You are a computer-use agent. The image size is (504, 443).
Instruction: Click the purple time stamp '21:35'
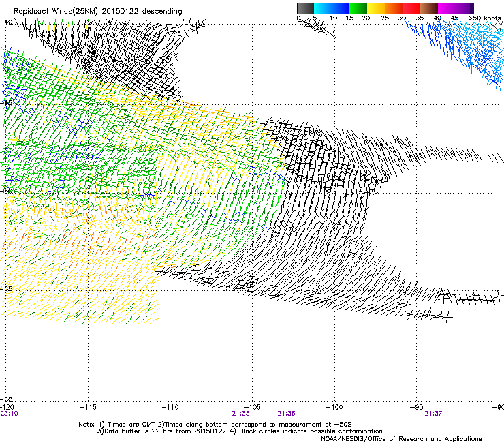coord(240,414)
